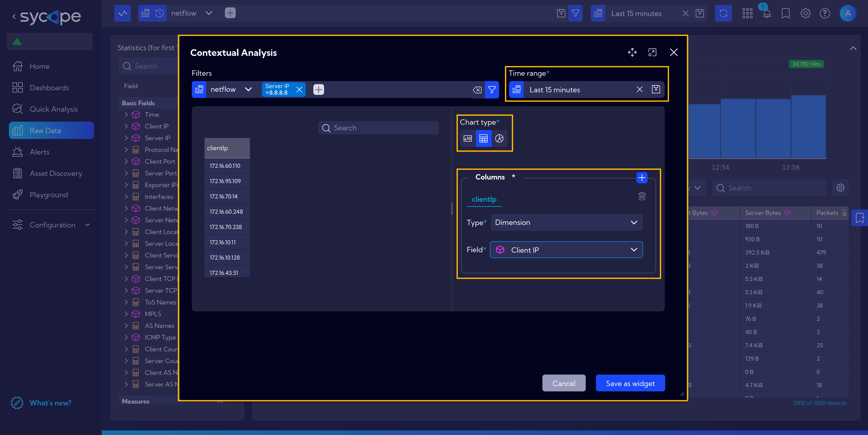Image resolution: width=868 pixels, height=435 pixels.
Task: Expand the MPLS field
Action: [x=126, y=314]
